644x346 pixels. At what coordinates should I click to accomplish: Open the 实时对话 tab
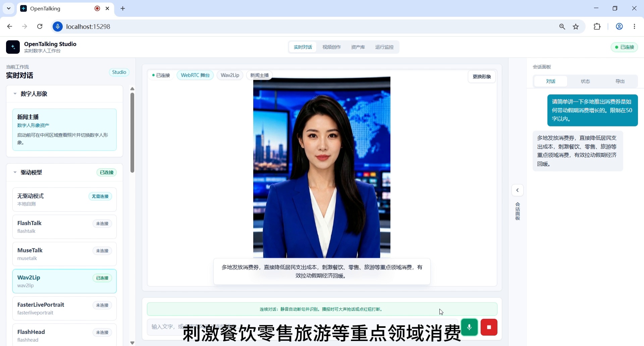303,47
